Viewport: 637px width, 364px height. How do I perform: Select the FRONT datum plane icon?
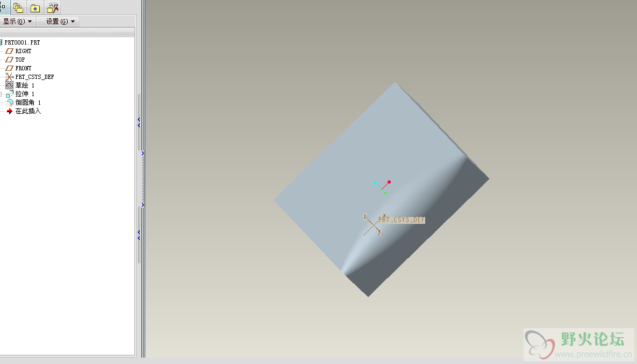[x=9, y=68]
